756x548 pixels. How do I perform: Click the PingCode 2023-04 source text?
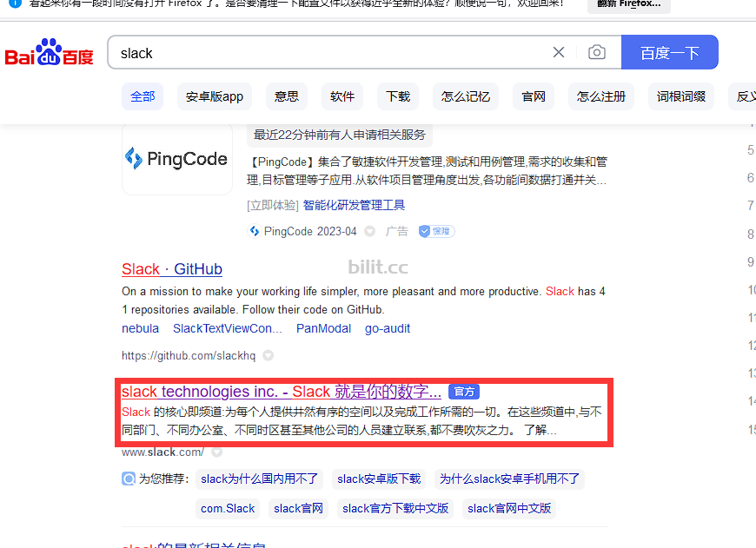click(310, 231)
